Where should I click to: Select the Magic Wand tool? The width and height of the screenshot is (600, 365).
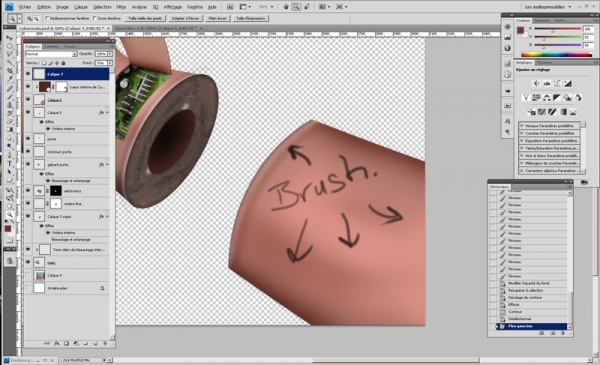(10, 63)
